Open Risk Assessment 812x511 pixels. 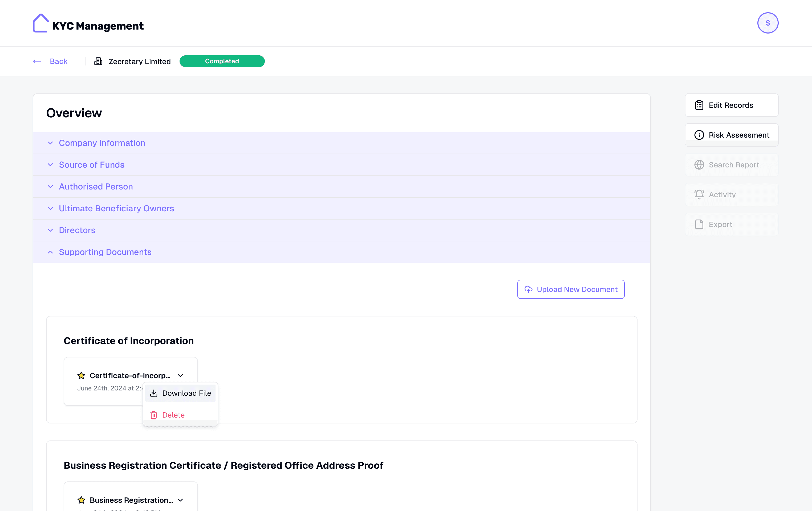pos(731,135)
